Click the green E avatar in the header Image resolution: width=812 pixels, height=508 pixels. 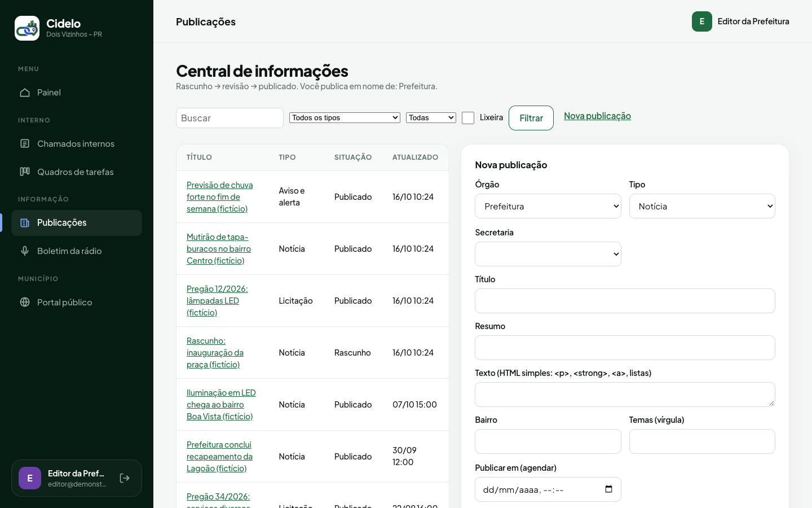pos(702,21)
